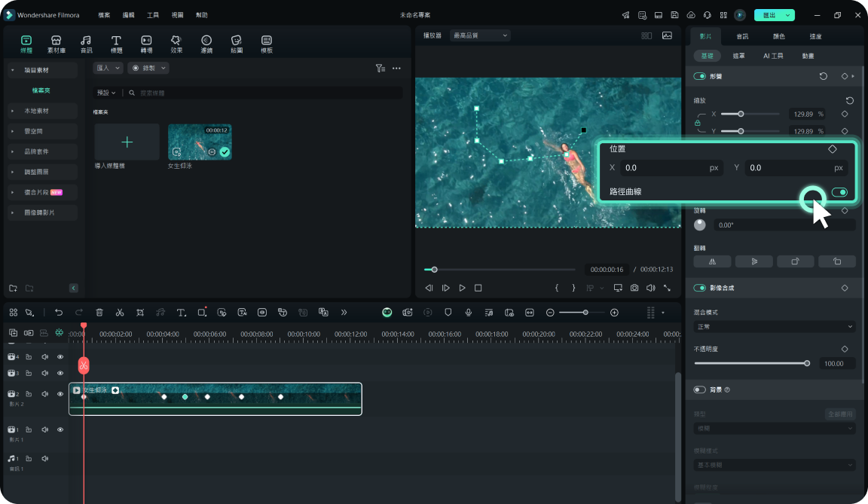
Task: Switch to the 顏色 properties tab
Action: coord(779,36)
